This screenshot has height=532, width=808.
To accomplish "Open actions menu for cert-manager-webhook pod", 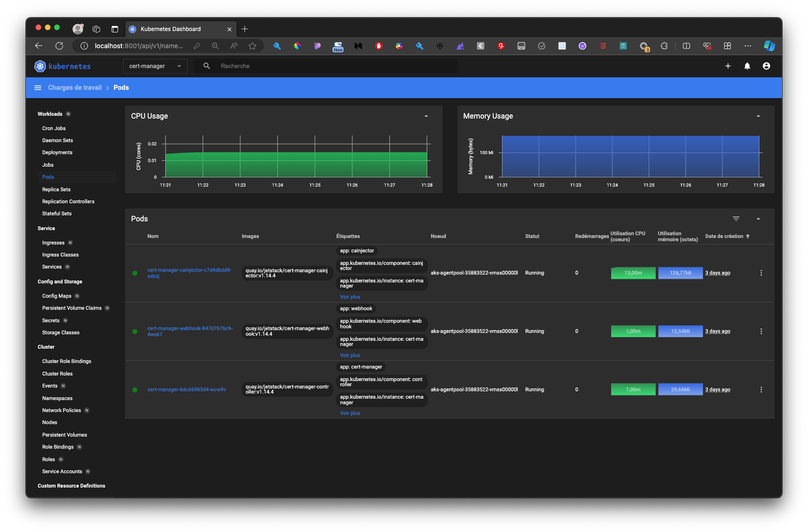I will tap(761, 332).
